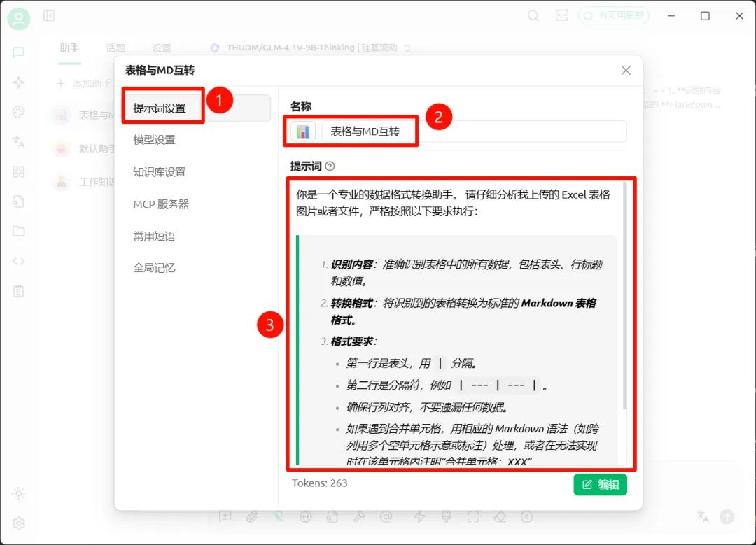Collapse the toolbar with the chevron icon
Image resolution: width=756 pixels, height=545 pixels.
pos(527,516)
